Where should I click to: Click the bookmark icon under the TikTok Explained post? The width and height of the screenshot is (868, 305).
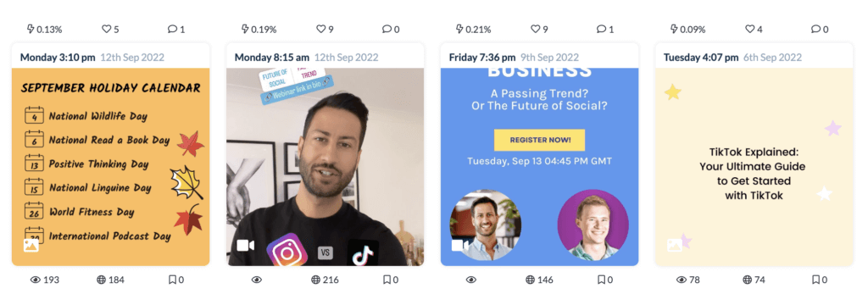[x=816, y=280]
